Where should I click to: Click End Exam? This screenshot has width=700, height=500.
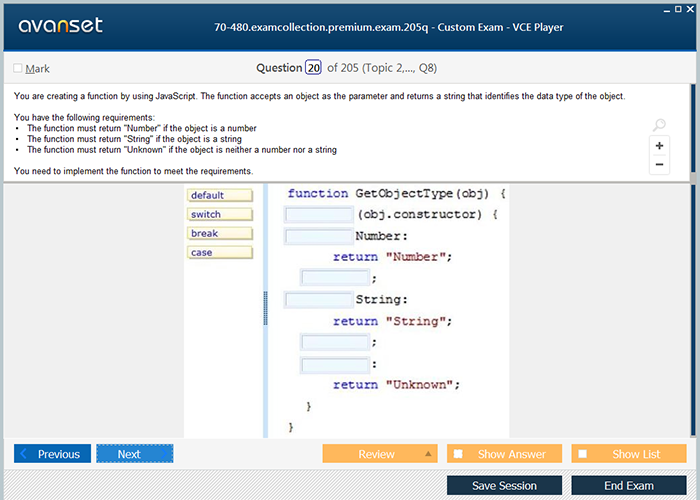click(x=629, y=485)
